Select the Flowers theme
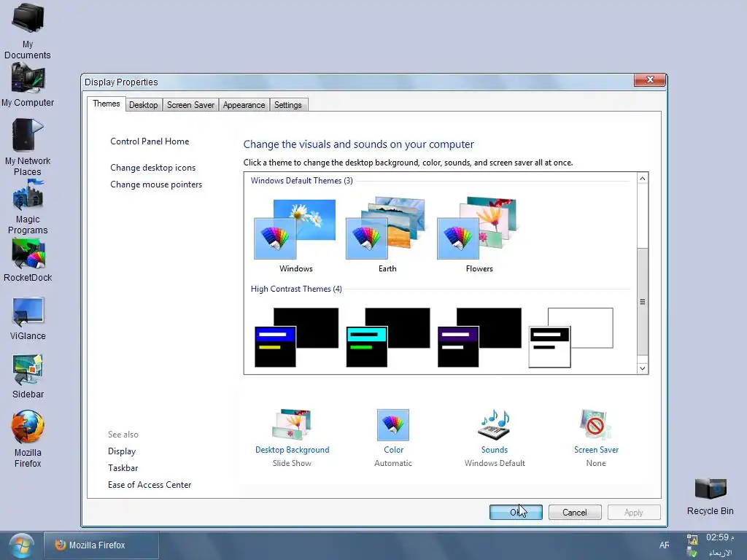 pyautogui.click(x=479, y=236)
